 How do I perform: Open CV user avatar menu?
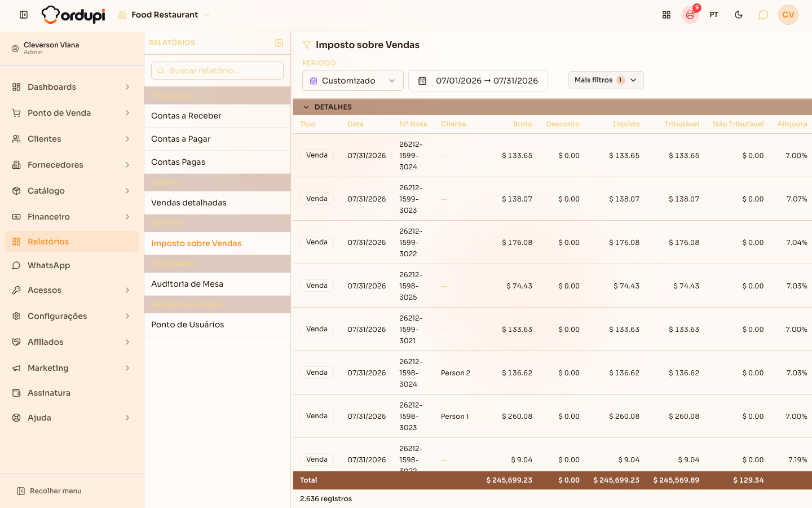pos(788,15)
